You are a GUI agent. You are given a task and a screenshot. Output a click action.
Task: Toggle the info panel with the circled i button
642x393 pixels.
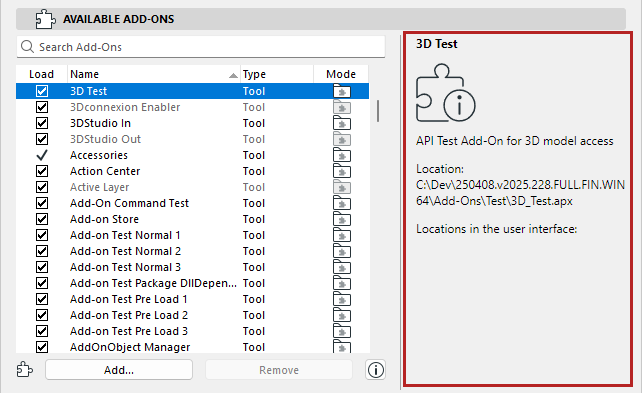375,370
